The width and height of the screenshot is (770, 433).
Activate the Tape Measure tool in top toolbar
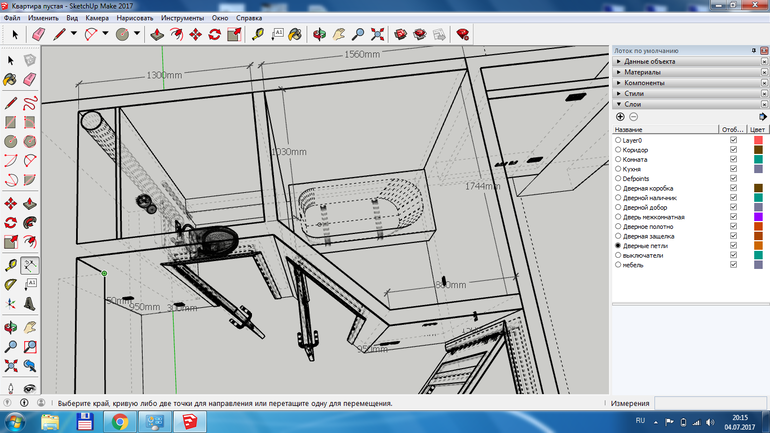tap(258, 34)
